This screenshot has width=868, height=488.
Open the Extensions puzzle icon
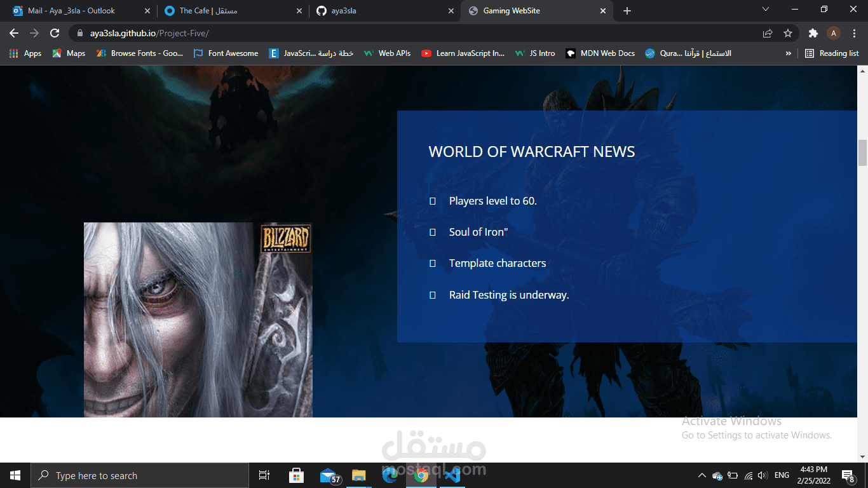click(813, 33)
